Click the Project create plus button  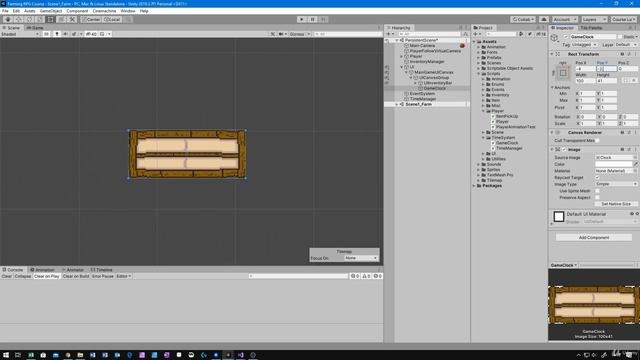coord(476,34)
